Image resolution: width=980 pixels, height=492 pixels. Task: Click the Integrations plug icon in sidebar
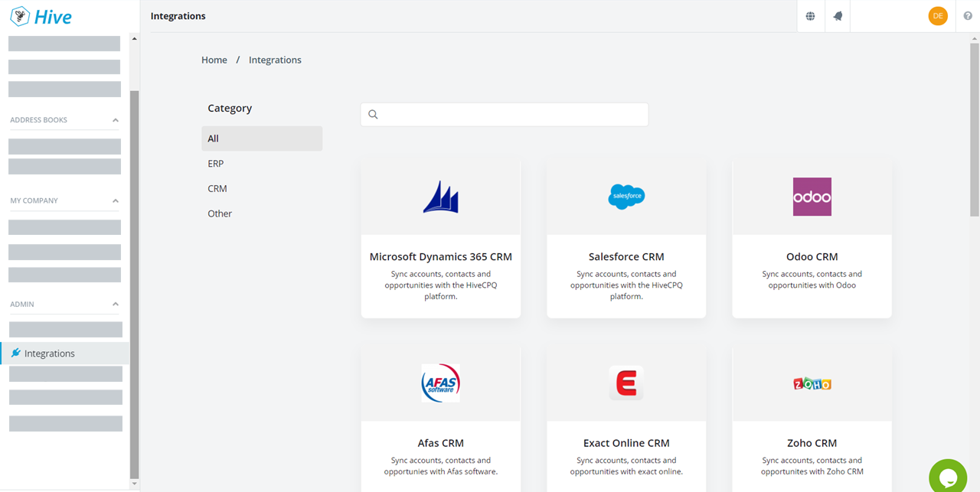pos(15,353)
